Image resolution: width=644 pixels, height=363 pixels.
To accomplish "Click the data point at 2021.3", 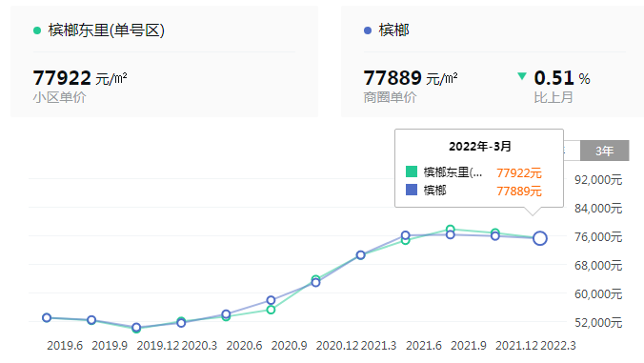I will pos(360,255).
